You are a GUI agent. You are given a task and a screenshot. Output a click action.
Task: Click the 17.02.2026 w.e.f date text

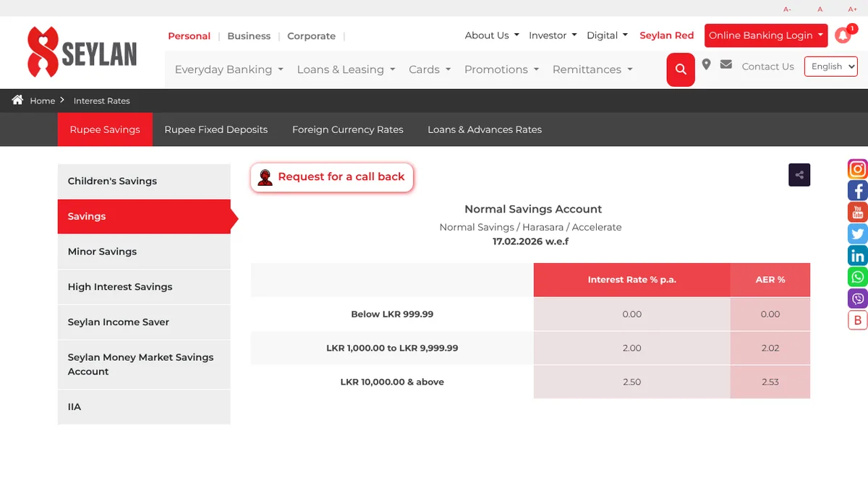coord(531,241)
